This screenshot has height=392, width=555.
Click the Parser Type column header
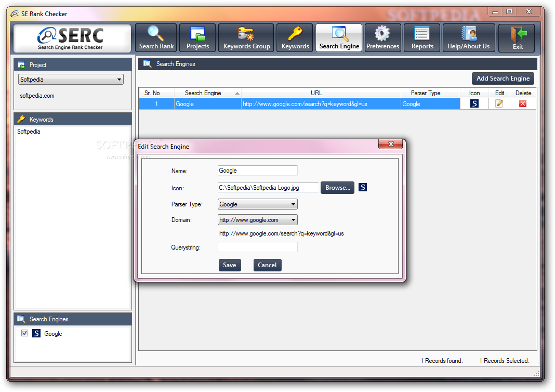click(430, 93)
